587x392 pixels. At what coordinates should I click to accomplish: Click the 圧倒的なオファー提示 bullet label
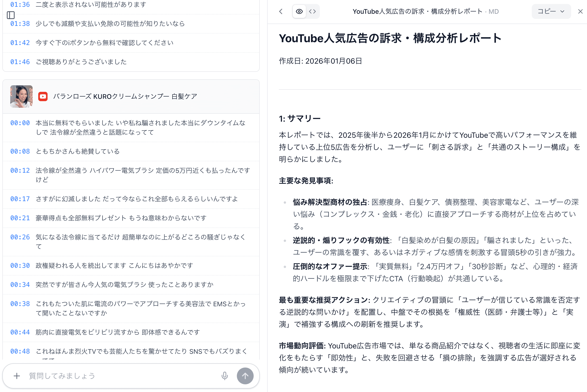[330, 267]
